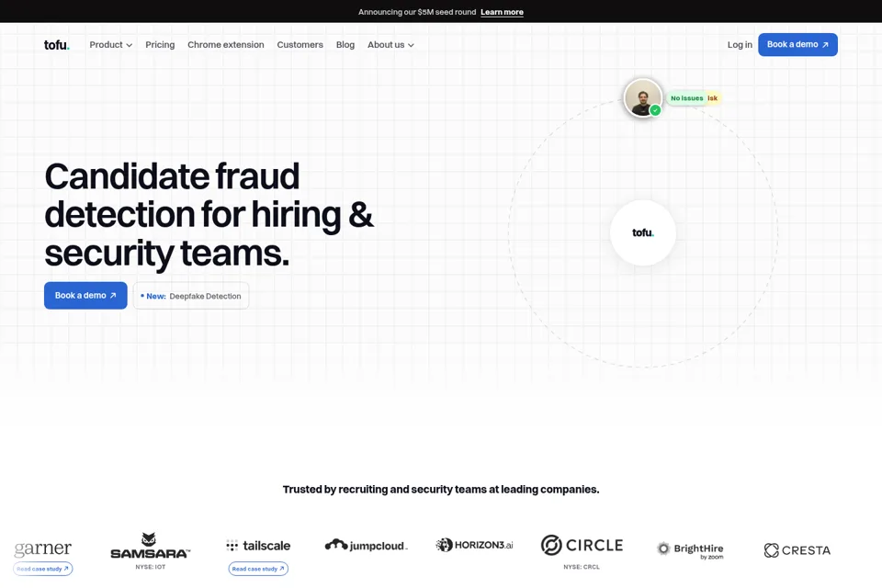Open garner's Read case study link
This screenshot has width=882, height=588.
click(43, 569)
